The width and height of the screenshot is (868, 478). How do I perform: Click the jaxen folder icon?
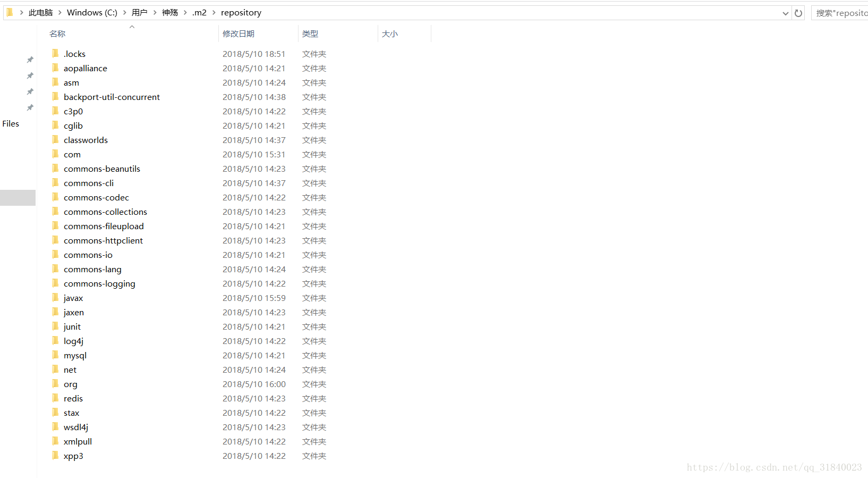[55, 312]
